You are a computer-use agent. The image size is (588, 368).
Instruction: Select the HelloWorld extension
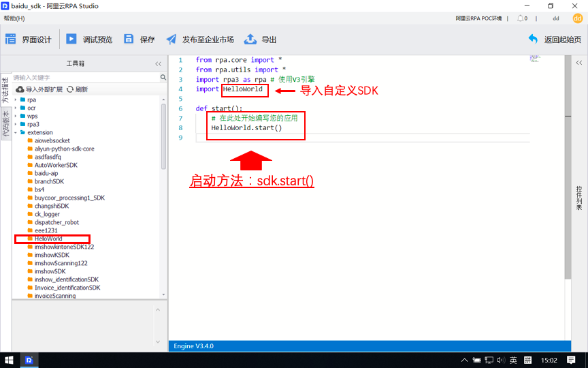[48, 239]
